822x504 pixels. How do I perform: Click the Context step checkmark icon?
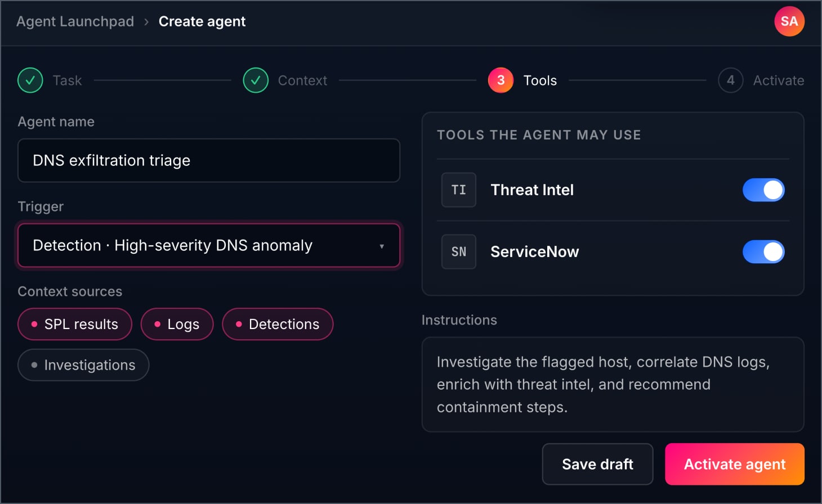point(256,80)
